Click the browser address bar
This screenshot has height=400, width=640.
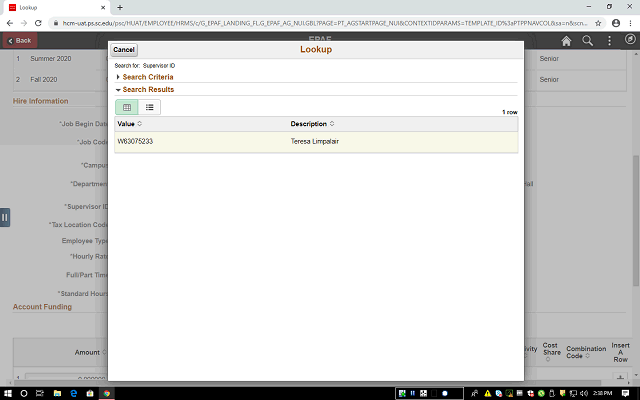324,23
